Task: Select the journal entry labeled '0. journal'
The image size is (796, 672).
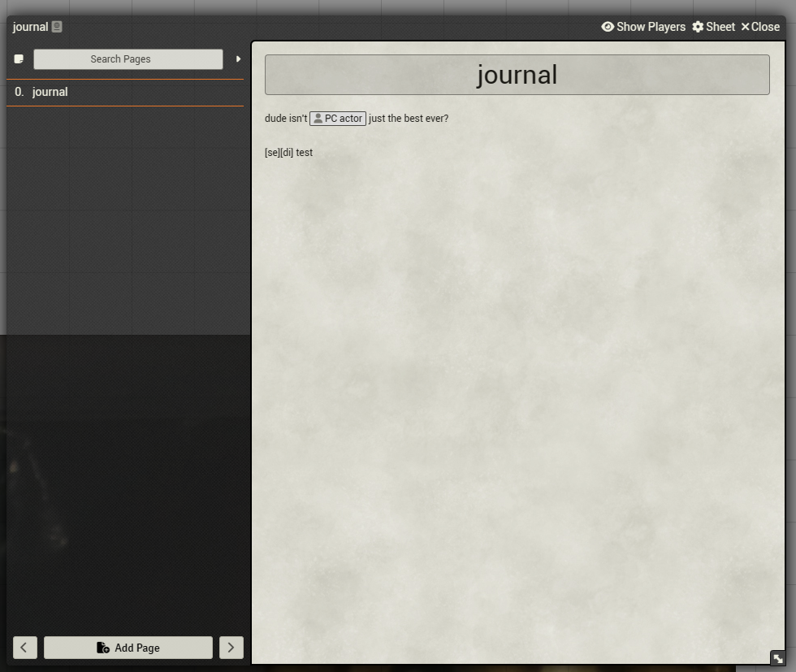Action: (50, 92)
